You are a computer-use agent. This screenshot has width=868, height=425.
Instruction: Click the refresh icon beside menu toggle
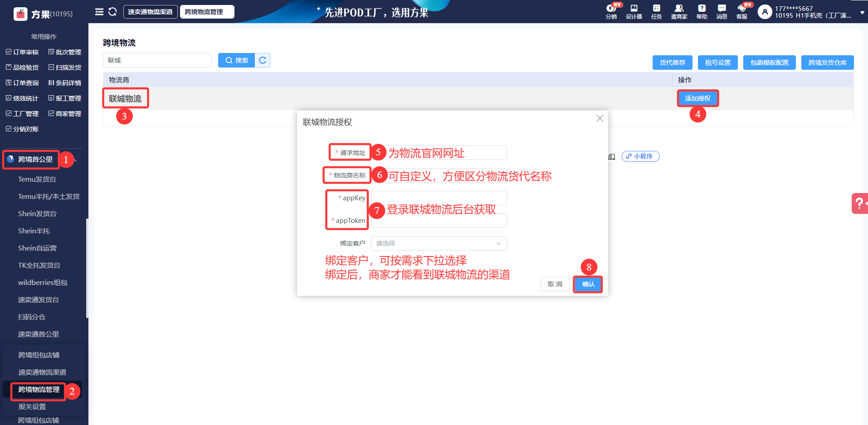112,12
